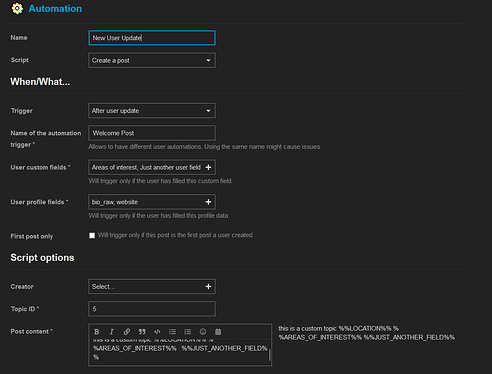The height and width of the screenshot is (374, 492).
Task: Open the Trigger dropdown showing After user update
Action: [152, 111]
